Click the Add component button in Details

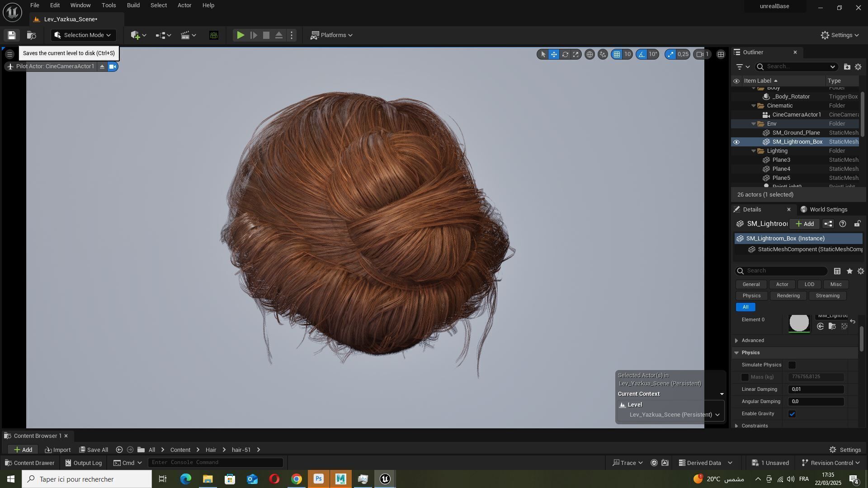(804, 224)
